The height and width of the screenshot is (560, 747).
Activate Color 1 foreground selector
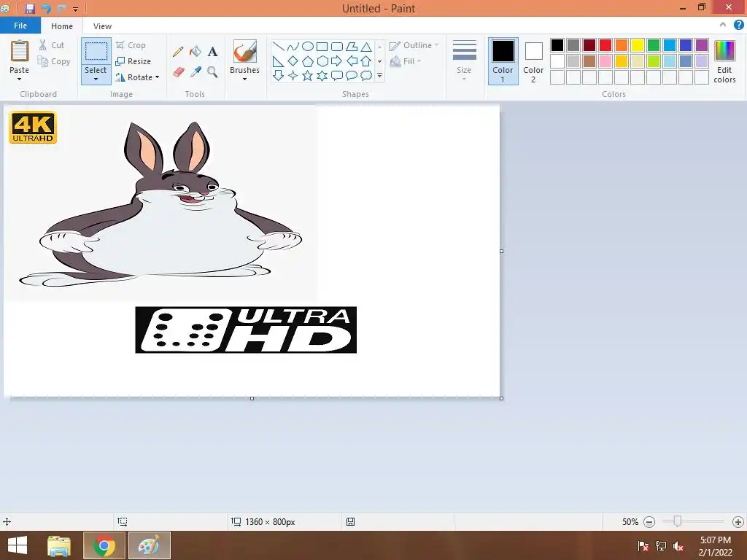tap(503, 61)
